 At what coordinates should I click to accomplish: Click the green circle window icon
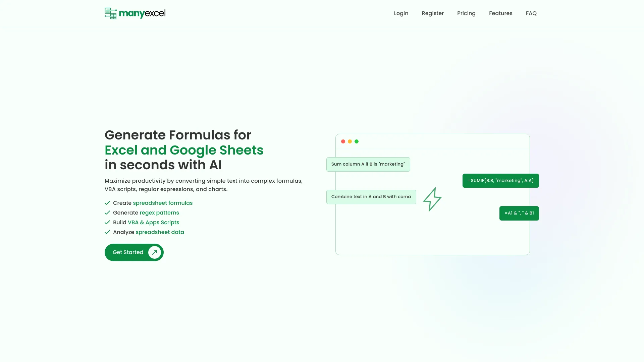tap(357, 141)
